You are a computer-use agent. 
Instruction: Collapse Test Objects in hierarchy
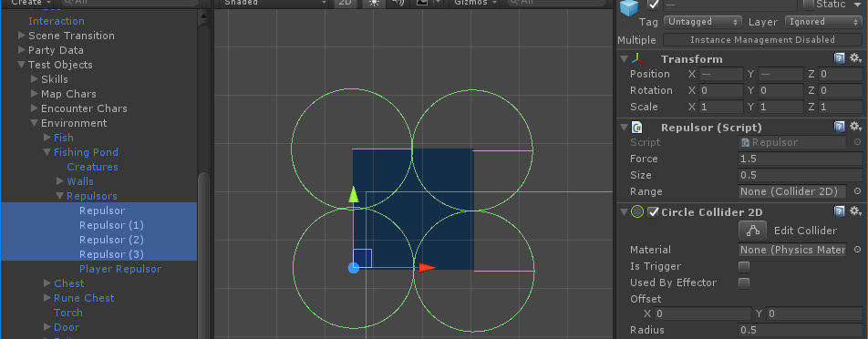coord(22,65)
